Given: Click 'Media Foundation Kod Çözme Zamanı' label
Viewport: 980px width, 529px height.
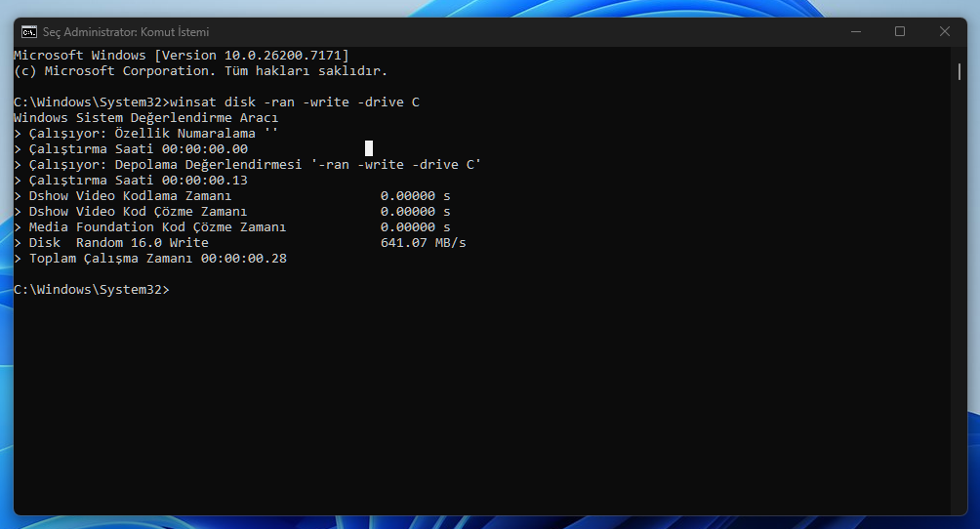Looking at the screenshot, I should [x=157, y=227].
